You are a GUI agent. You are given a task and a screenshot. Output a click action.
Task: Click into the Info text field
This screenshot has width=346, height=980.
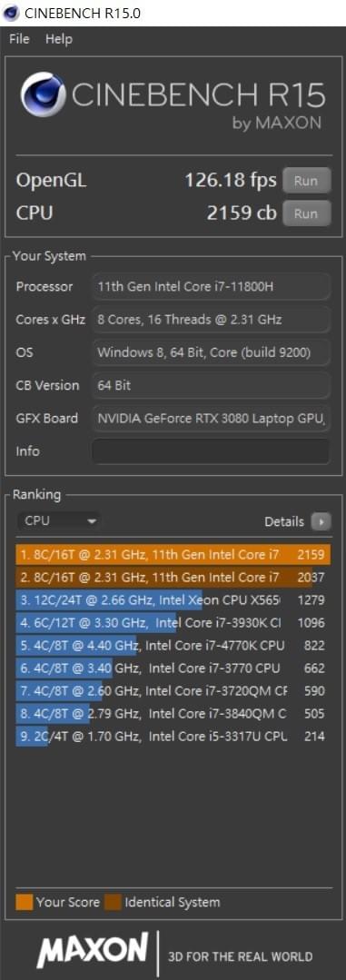(x=211, y=451)
